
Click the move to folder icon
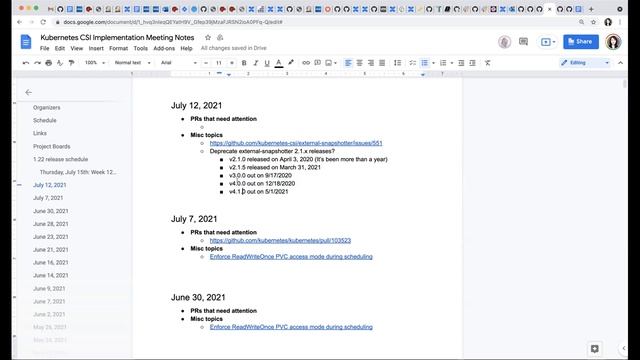220,38
